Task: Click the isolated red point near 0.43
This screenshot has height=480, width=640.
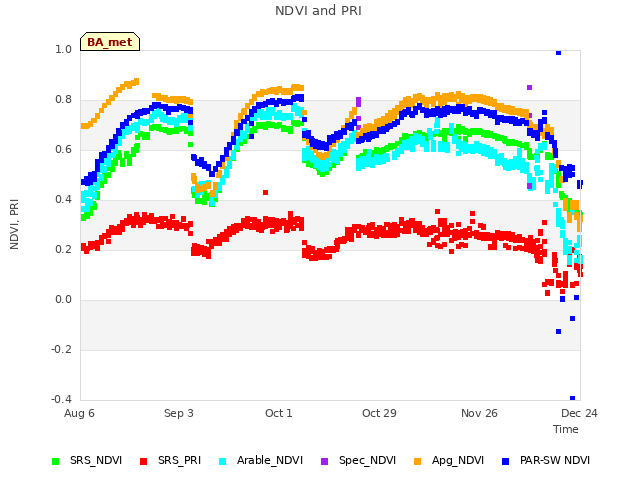Action: (x=266, y=192)
